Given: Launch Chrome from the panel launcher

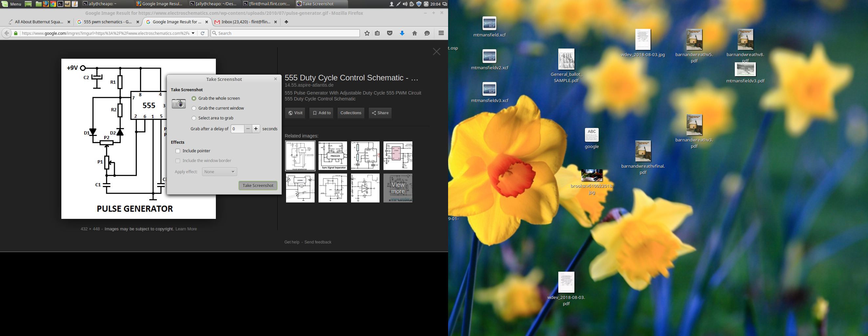Looking at the screenshot, I should [x=53, y=4].
